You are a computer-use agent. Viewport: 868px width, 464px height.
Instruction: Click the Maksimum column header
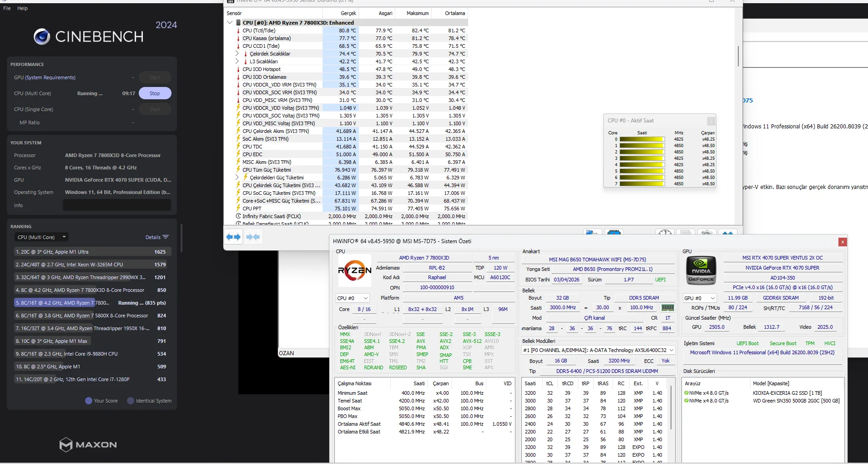[x=413, y=13]
